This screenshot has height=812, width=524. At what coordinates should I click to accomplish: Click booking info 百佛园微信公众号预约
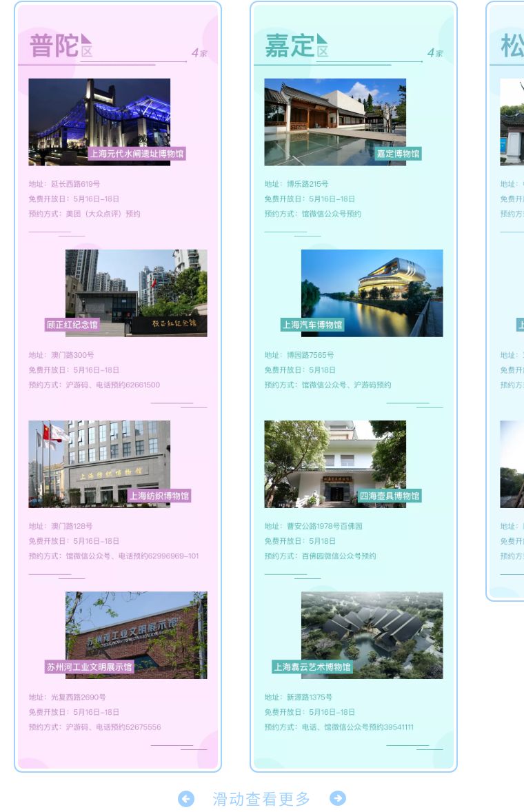(x=339, y=556)
